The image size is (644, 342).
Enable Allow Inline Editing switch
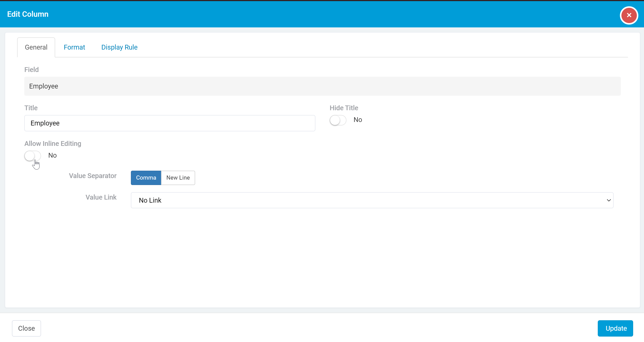point(33,156)
